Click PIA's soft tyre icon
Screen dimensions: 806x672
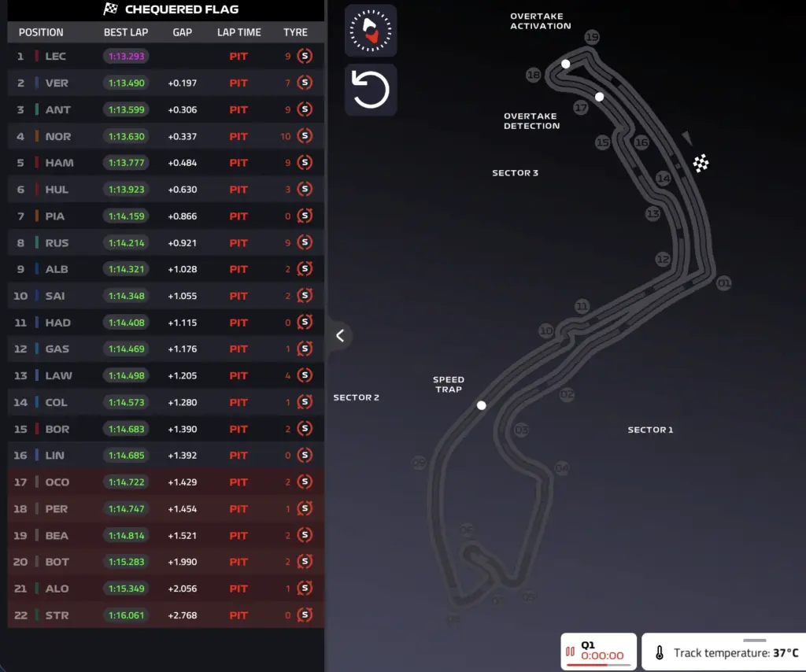(x=305, y=216)
